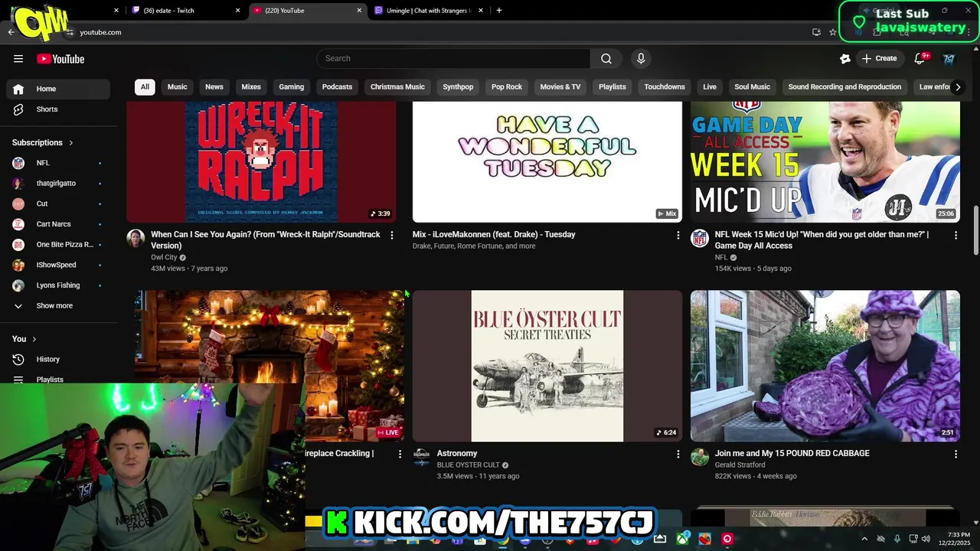Select the Soul Music chip
The width and height of the screenshot is (980, 551).
point(753,87)
